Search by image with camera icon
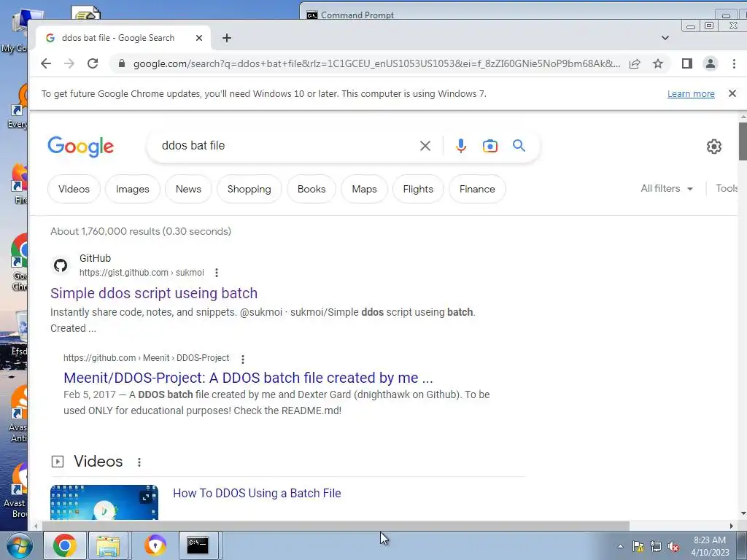The image size is (747, 560). coord(489,146)
